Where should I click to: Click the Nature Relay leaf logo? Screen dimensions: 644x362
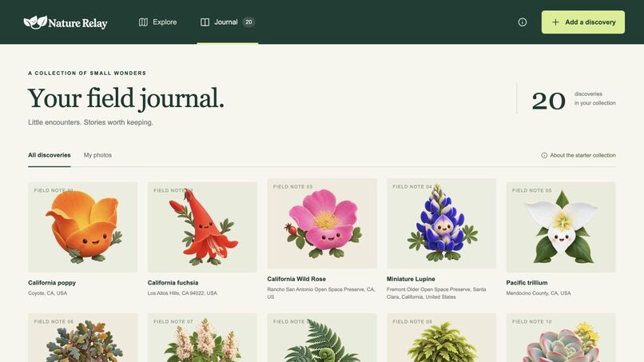point(35,22)
